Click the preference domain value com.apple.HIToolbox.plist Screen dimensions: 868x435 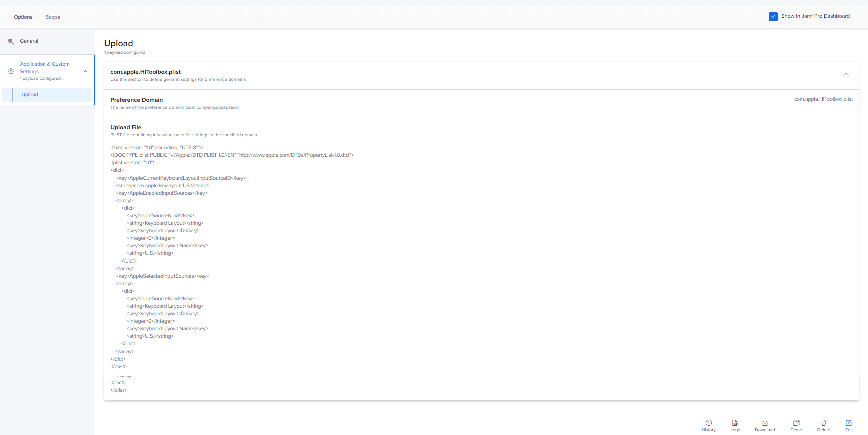point(823,99)
